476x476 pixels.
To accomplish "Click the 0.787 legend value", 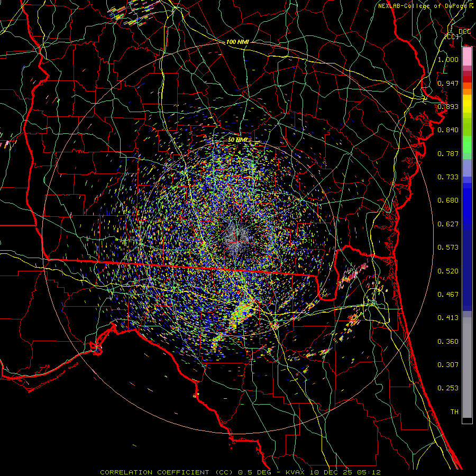I will 448,153.
